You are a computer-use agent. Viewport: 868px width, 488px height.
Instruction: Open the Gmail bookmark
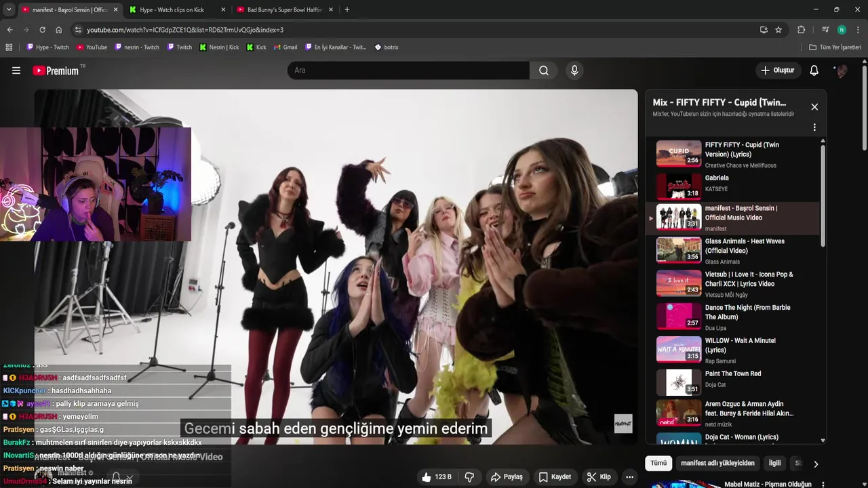[285, 47]
